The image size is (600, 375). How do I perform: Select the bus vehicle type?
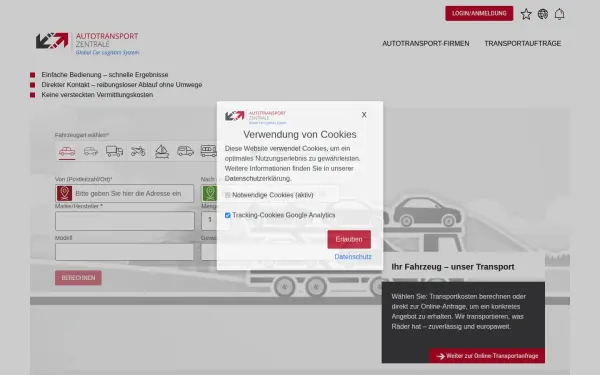209,151
